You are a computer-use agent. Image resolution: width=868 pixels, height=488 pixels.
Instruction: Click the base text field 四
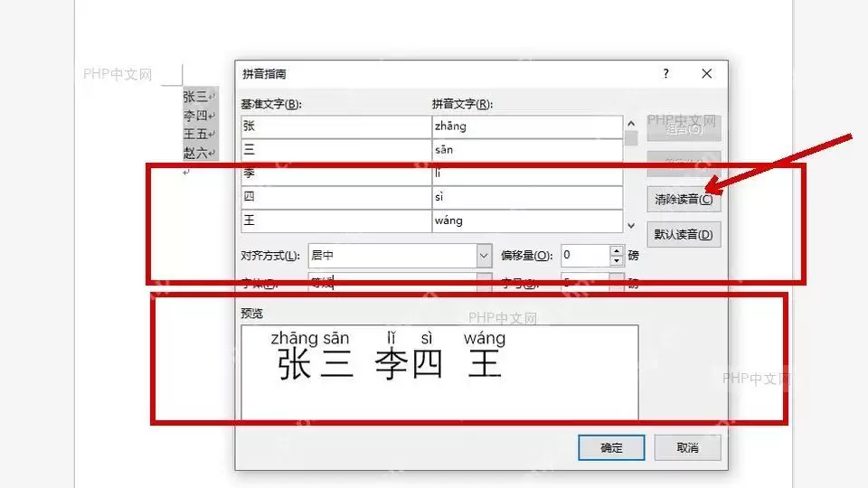(336, 197)
